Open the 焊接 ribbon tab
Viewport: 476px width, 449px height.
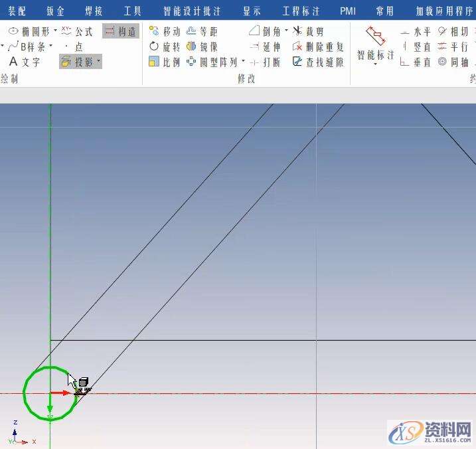pos(94,11)
